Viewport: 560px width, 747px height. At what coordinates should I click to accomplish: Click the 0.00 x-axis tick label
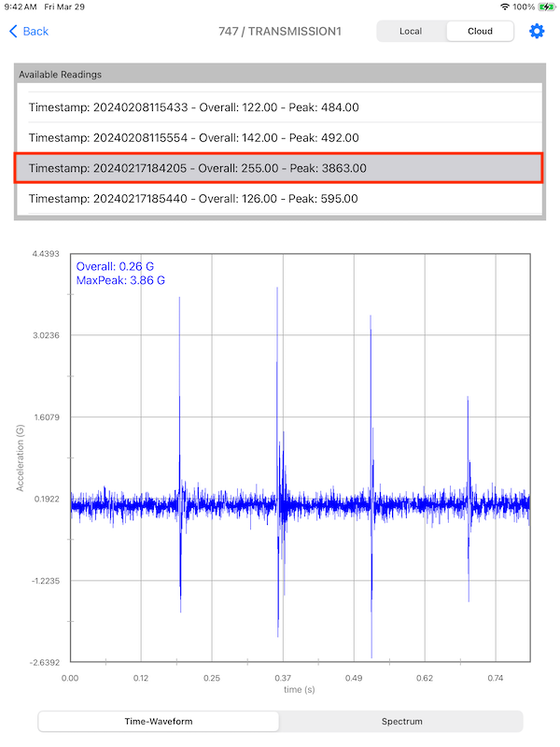(70, 678)
